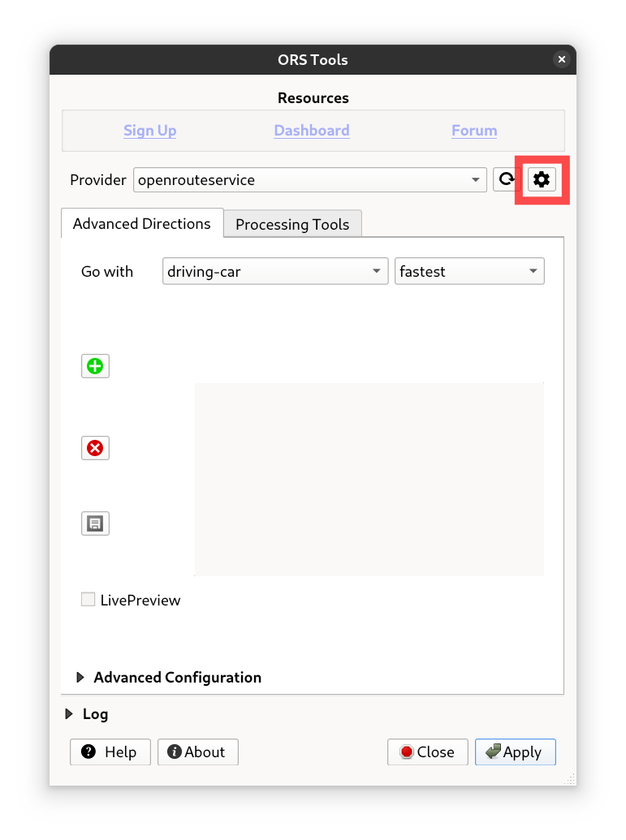Open the fastest preference dropdown
This screenshot has height=840, width=626.
tap(469, 272)
